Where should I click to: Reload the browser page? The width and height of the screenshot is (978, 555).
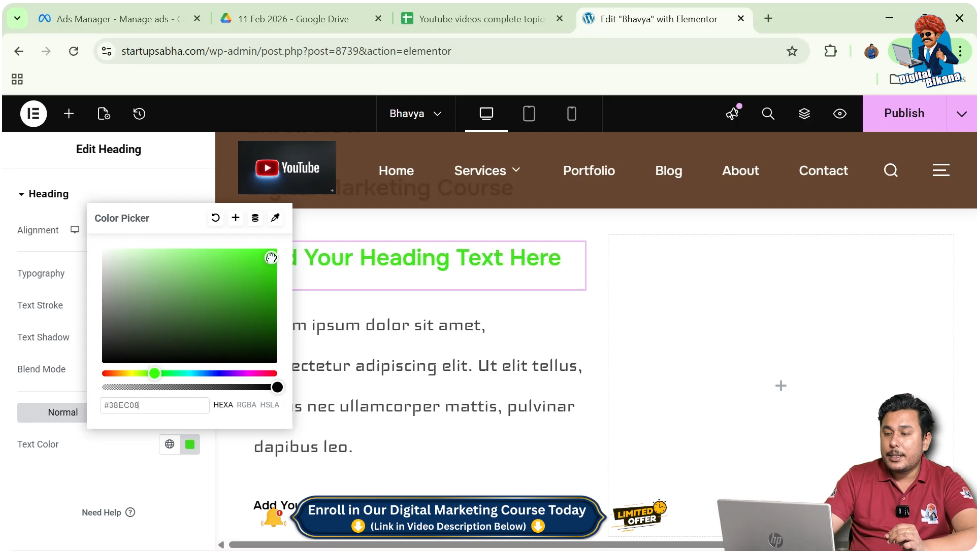[x=74, y=51]
